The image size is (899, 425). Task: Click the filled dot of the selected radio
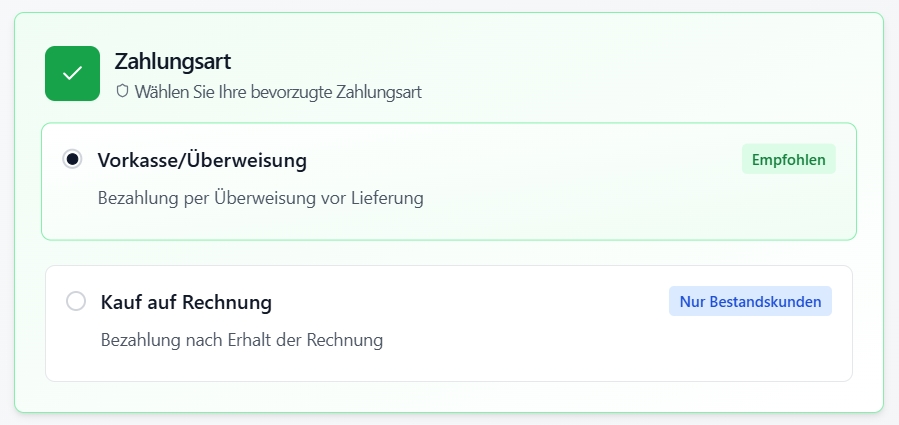point(72,160)
